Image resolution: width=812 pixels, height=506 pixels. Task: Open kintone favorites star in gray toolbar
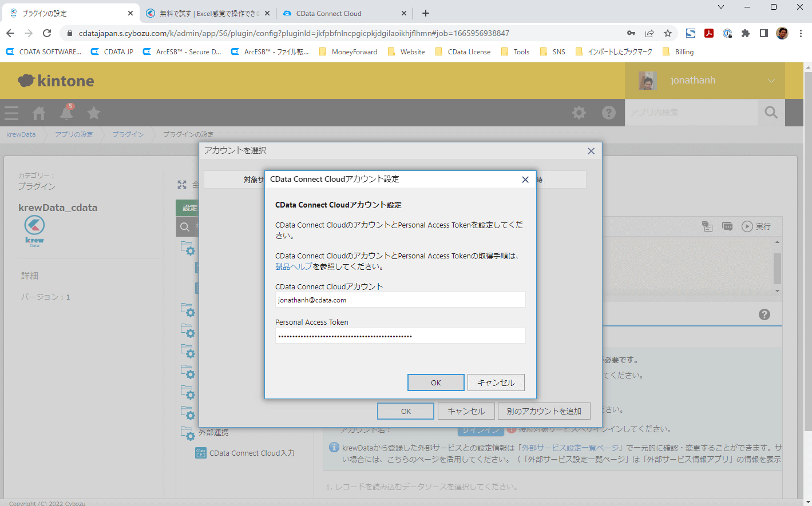click(x=94, y=113)
